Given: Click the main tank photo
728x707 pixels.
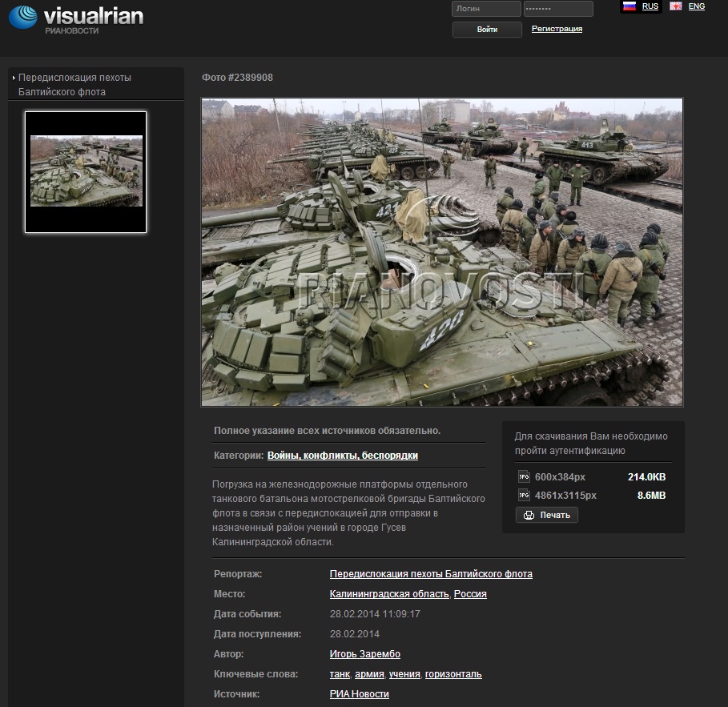Looking at the screenshot, I should [x=442, y=252].
